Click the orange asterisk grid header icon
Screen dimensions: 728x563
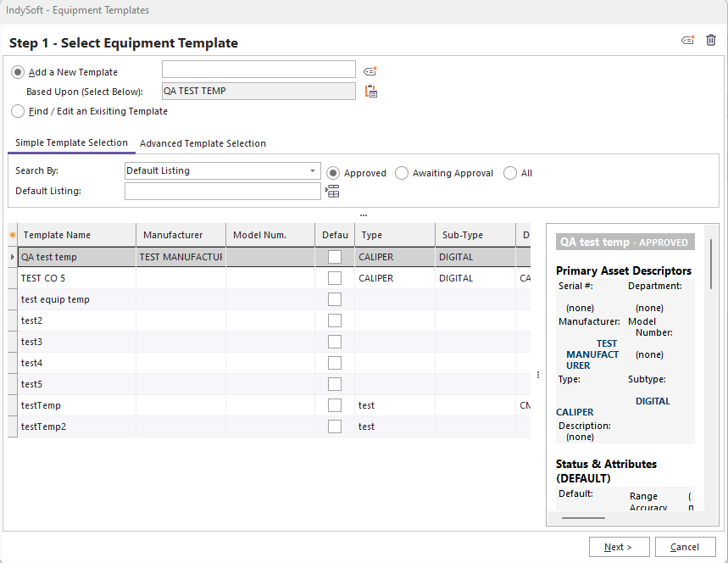pos(12,235)
